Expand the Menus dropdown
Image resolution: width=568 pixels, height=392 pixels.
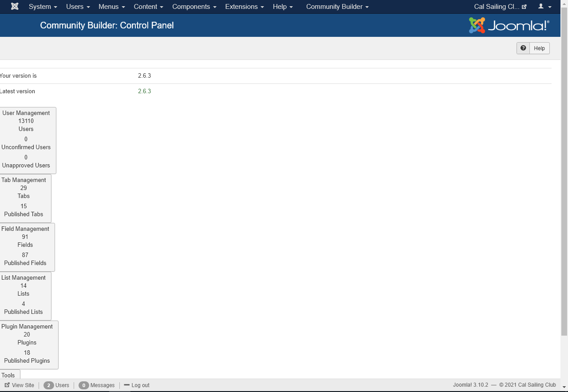(x=112, y=7)
